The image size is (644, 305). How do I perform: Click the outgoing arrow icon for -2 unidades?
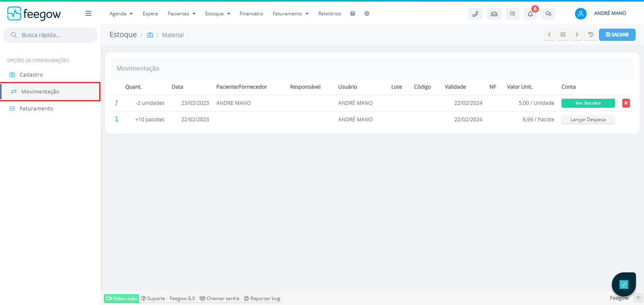[x=116, y=103]
